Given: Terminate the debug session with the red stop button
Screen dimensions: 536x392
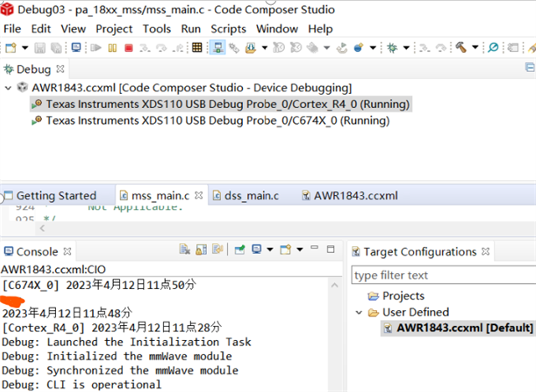Looking at the screenshot, I should (x=128, y=48).
